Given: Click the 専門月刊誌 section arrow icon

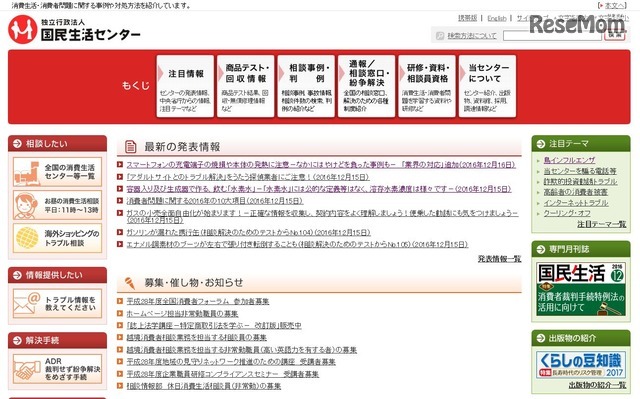Looking at the screenshot, I should click(541, 249).
